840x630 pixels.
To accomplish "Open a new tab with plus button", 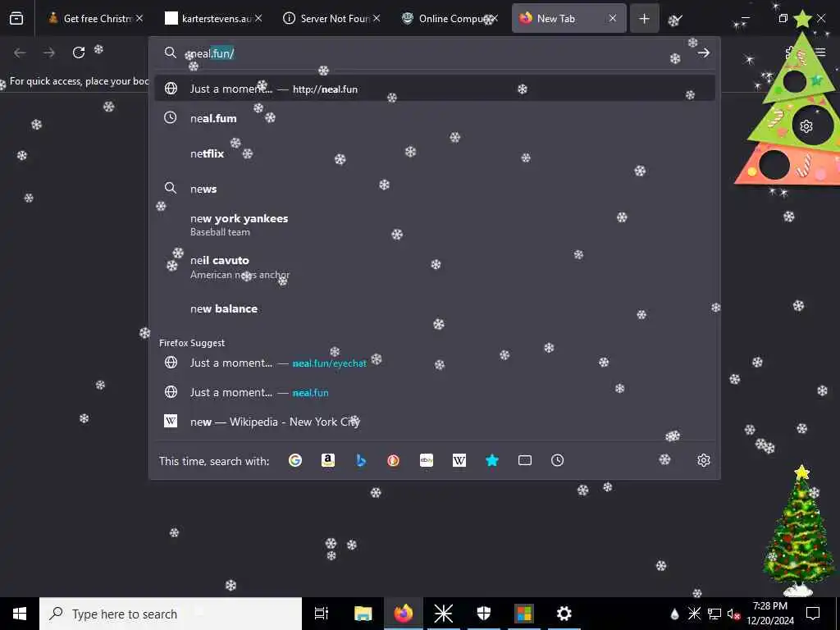I will 645,19.
